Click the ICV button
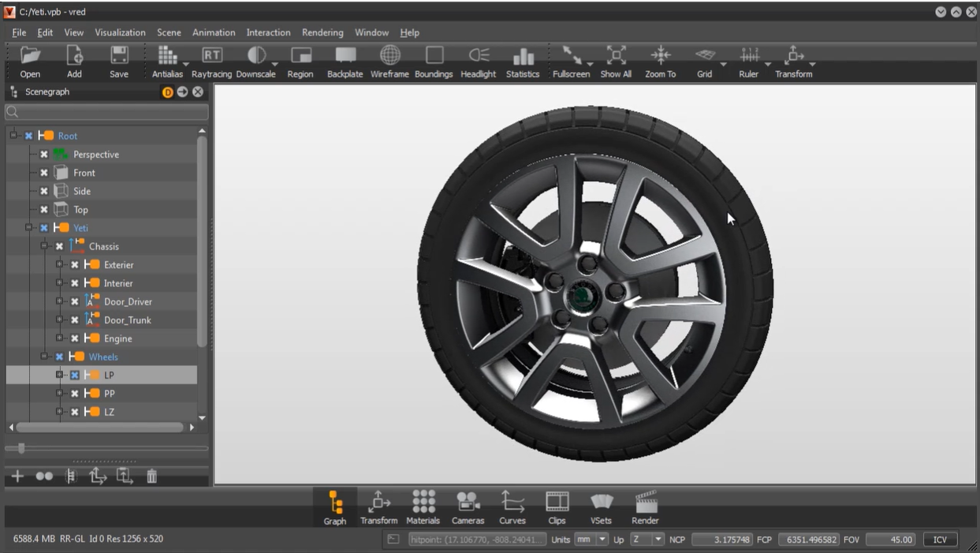The image size is (980, 553). [940, 540]
